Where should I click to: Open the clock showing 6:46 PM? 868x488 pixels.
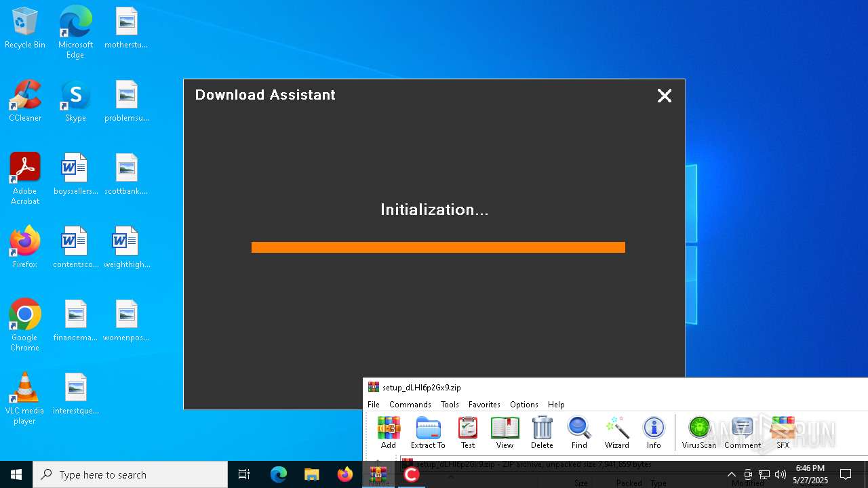point(811,474)
